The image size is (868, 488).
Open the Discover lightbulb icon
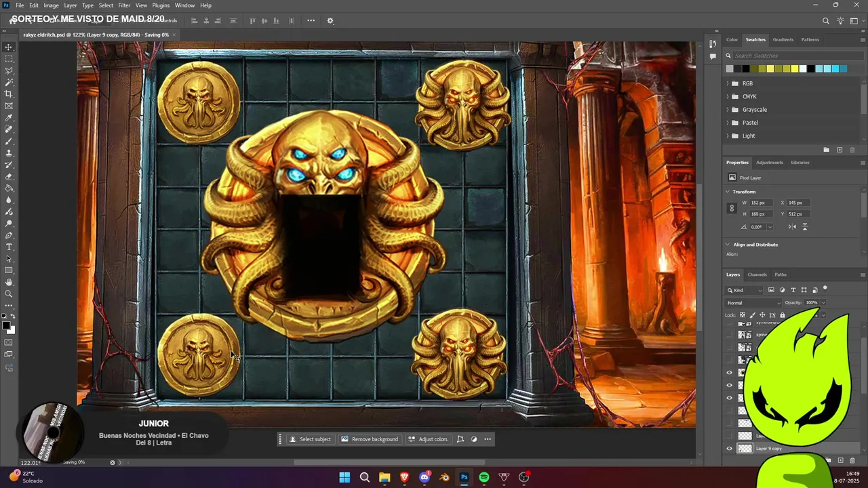point(842,20)
